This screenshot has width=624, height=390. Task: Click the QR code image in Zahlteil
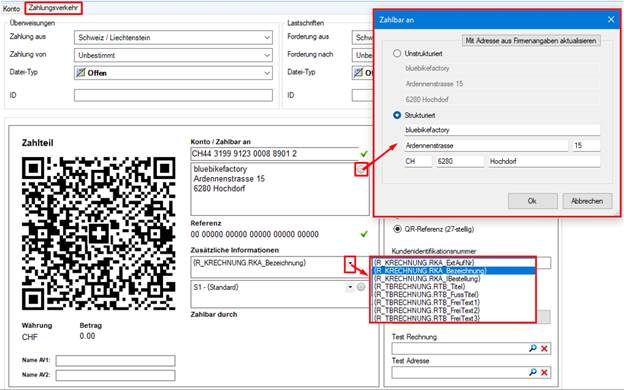[98, 233]
